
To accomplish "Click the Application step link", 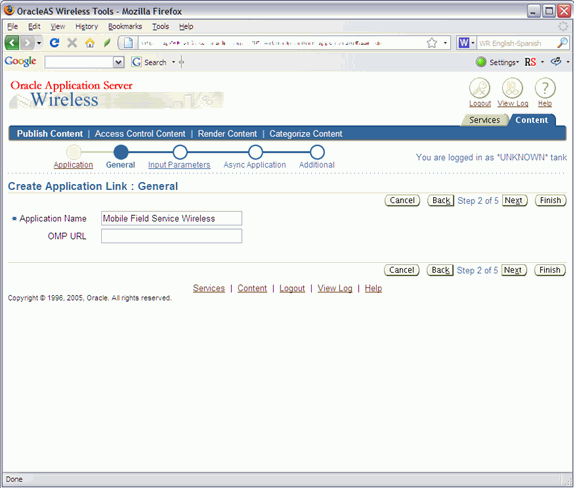I will [73, 165].
